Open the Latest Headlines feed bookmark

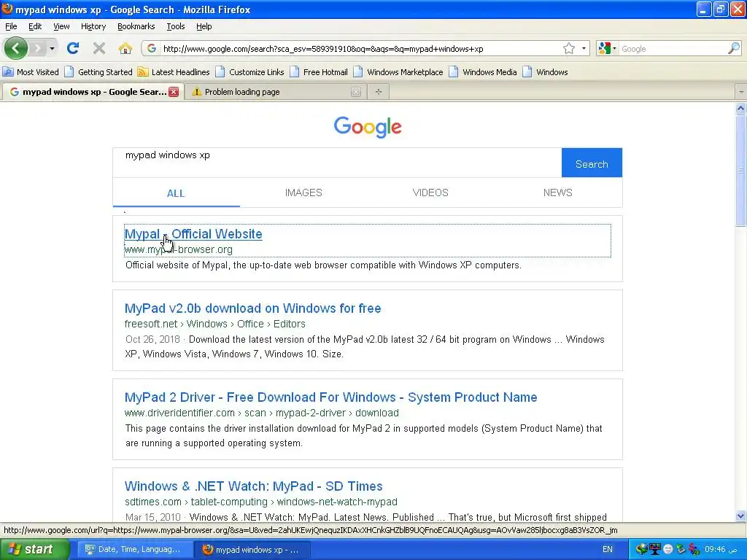[174, 72]
